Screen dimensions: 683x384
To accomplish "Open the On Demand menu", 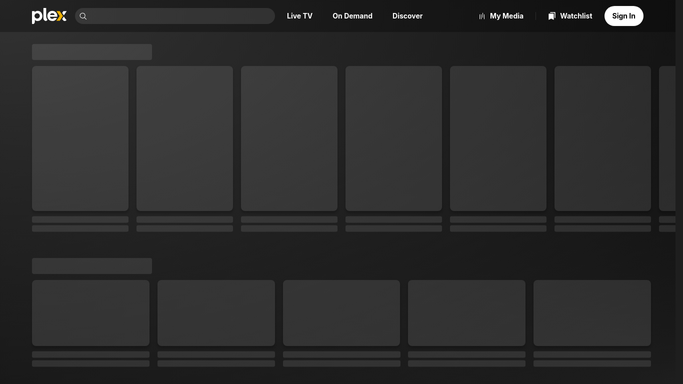I will (352, 16).
